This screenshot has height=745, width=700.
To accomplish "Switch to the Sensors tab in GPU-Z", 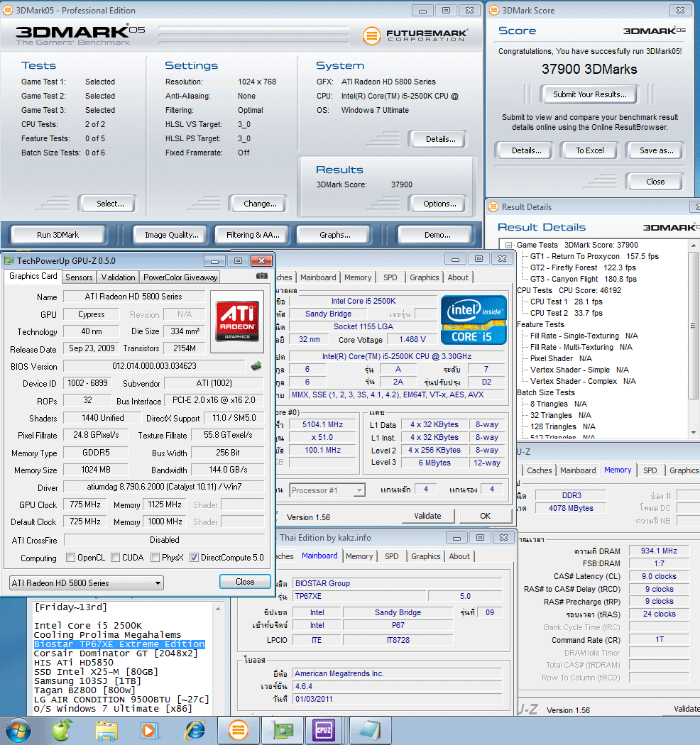I will 79,277.
